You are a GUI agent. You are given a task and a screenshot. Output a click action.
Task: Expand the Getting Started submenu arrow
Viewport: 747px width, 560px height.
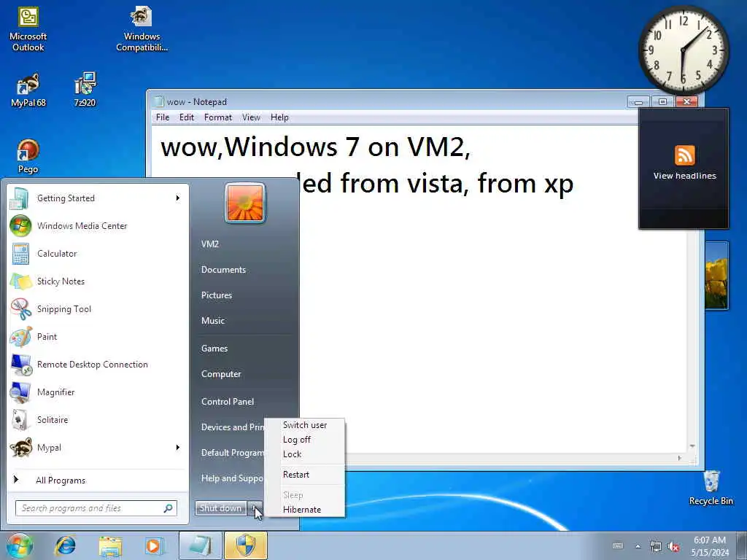pyautogui.click(x=178, y=198)
